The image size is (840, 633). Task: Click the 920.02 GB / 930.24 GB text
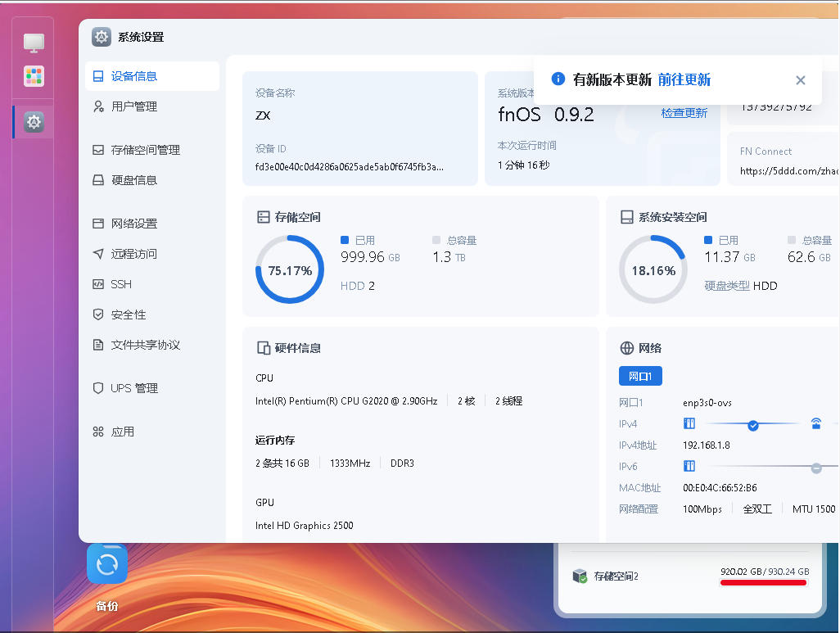click(765, 572)
